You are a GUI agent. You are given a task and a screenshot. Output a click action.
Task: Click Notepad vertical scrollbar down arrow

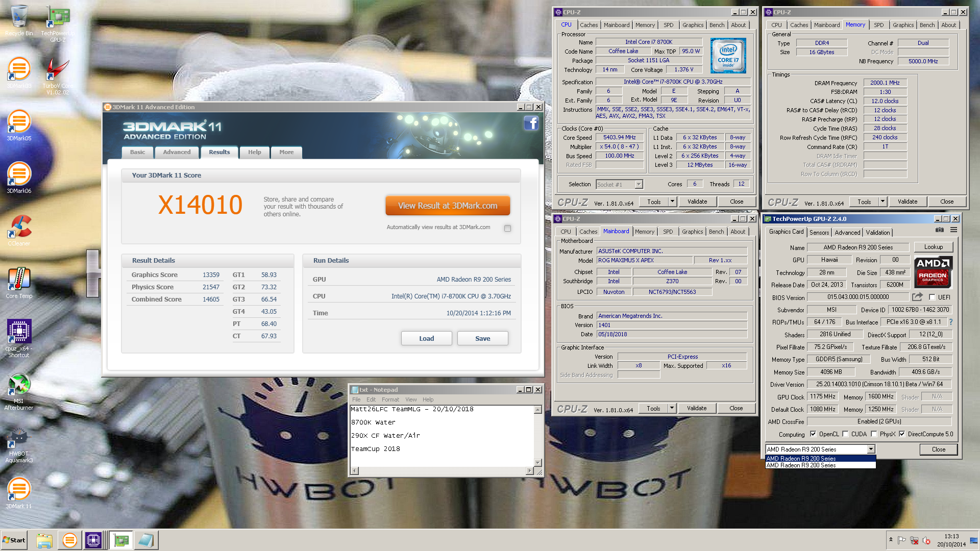click(537, 462)
